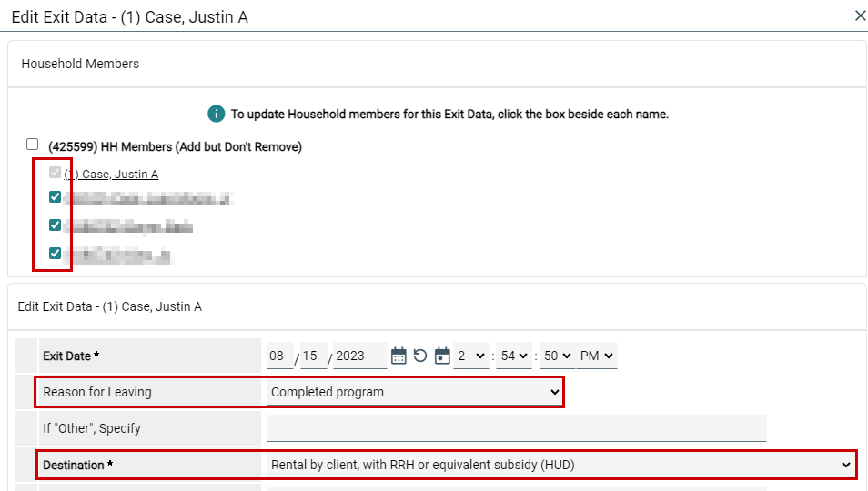
Task: Reset Exit Date with the circular arrow icon
Action: (x=420, y=356)
